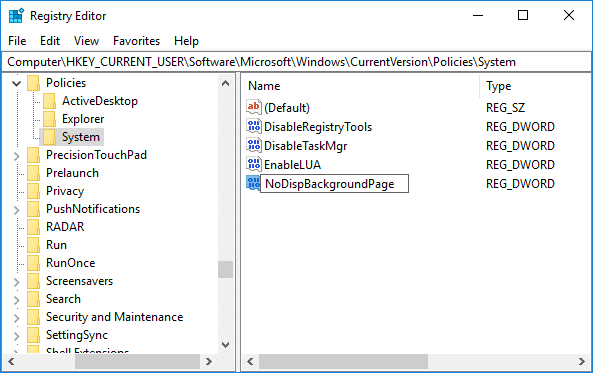Select the ActiveDesktop key label

point(100,101)
